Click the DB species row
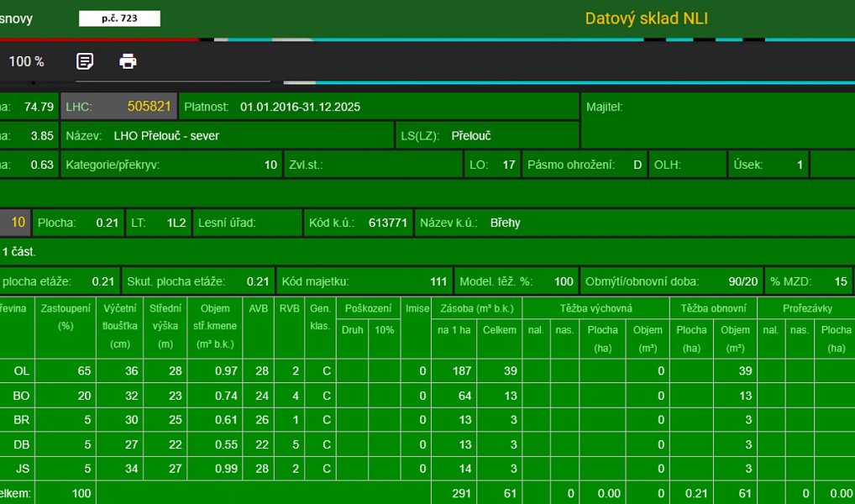 click(427, 444)
